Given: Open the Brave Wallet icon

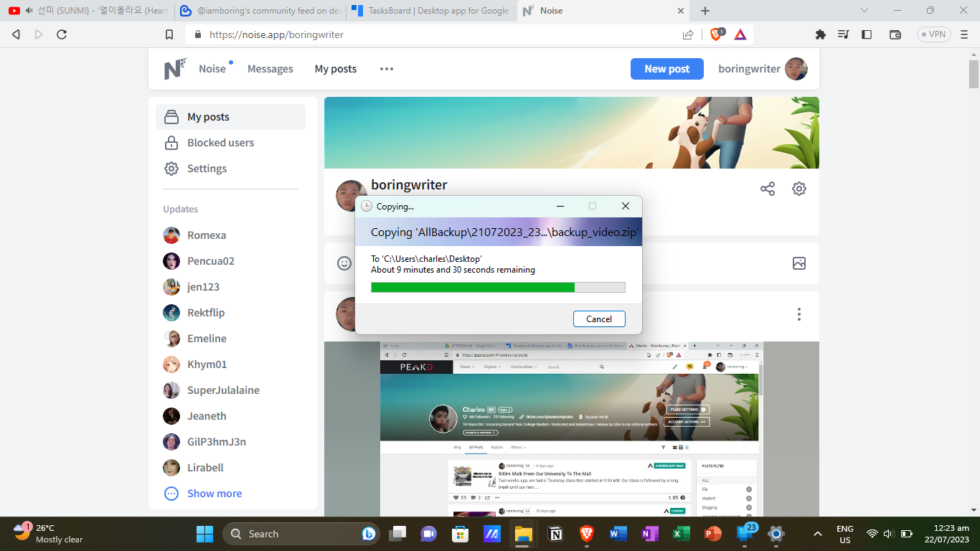Looking at the screenshot, I should pyautogui.click(x=895, y=34).
